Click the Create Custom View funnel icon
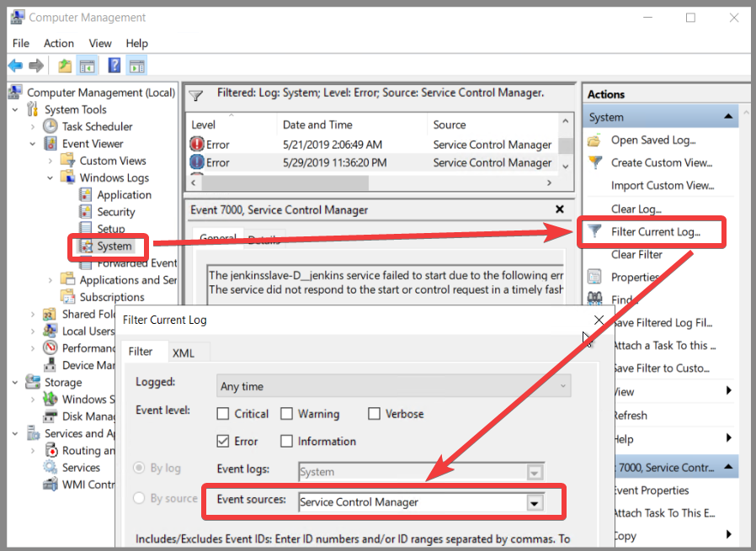This screenshot has width=756, height=551. pyautogui.click(x=595, y=163)
